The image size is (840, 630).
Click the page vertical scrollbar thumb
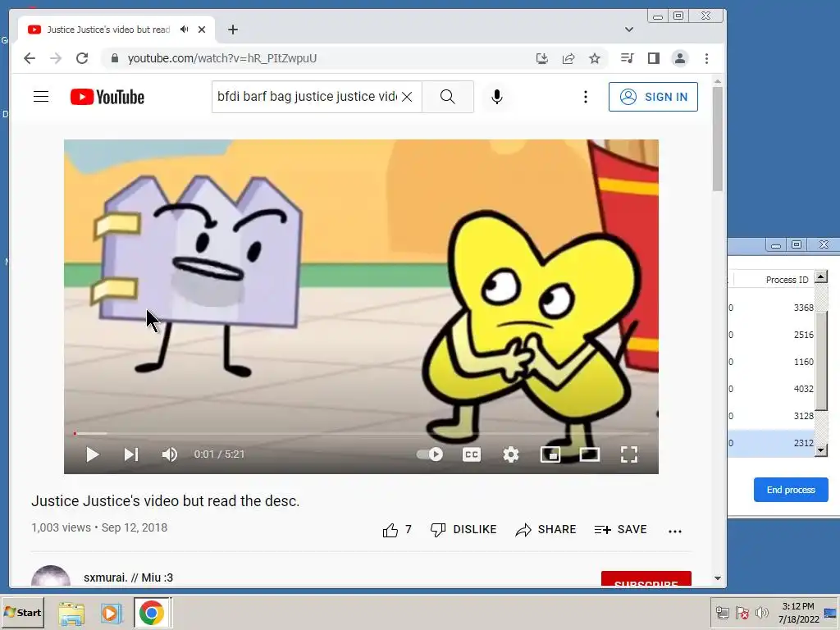click(x=718, y=138)
